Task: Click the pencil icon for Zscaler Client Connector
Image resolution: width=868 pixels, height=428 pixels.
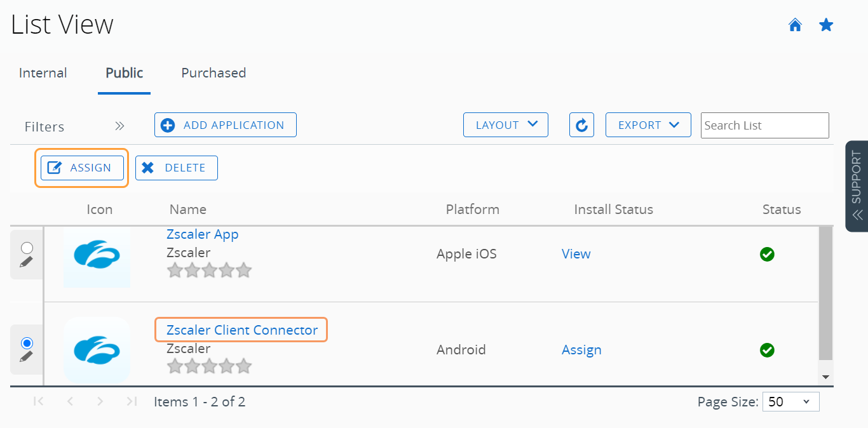Action: click(x=26, y=357)
